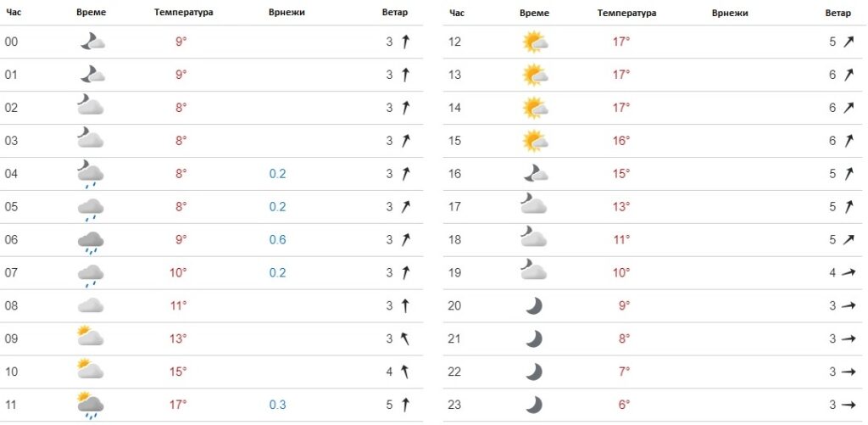
Task: Select the 0.3 precipitation value at hour 11
Action: 277,405
